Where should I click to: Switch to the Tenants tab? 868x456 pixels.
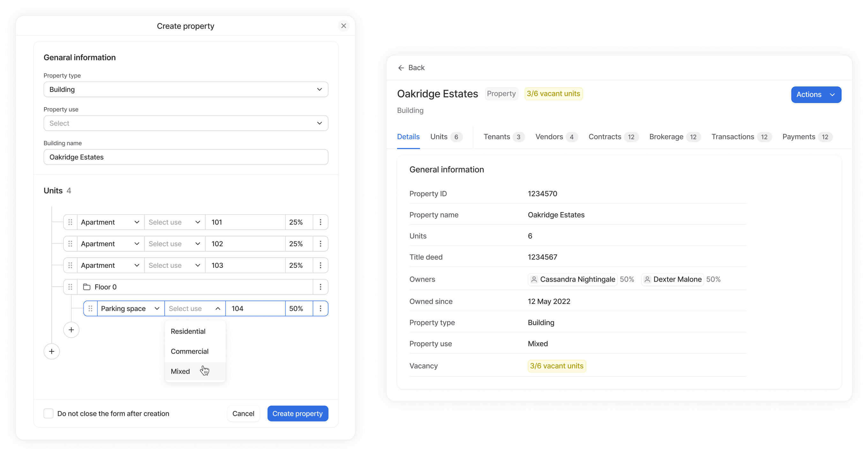(x=504, y=137)
